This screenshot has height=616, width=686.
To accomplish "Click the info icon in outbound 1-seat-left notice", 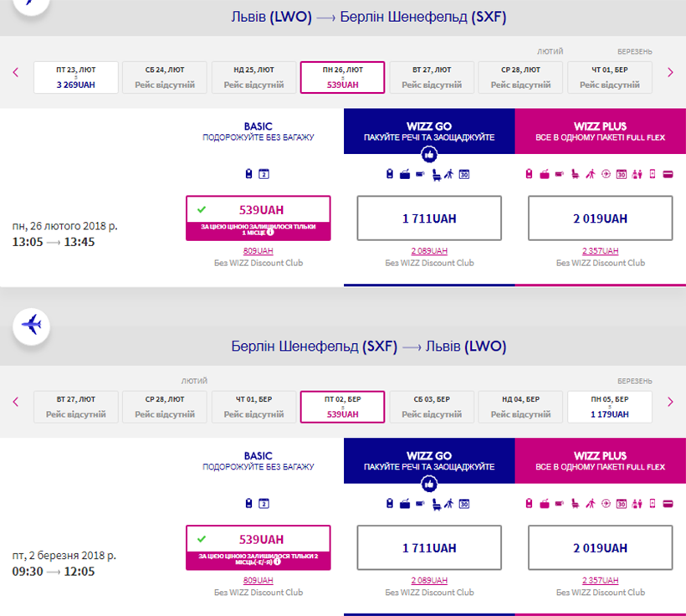I will [x=270, y=233].
